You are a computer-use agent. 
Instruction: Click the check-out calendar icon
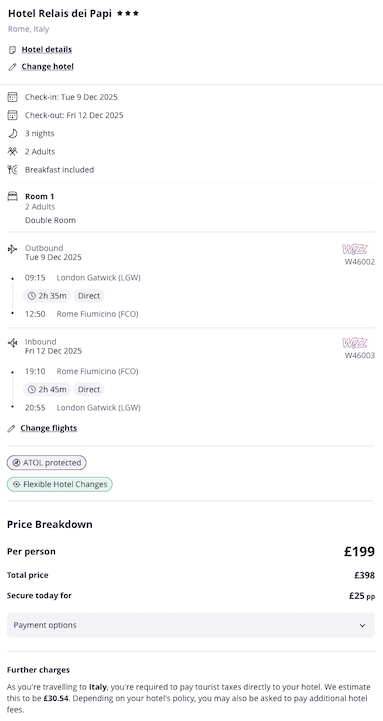click(13, 115)
